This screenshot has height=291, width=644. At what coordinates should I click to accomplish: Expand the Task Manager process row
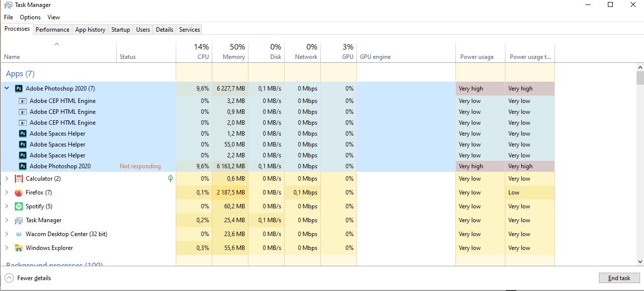[x=6, y=220]
